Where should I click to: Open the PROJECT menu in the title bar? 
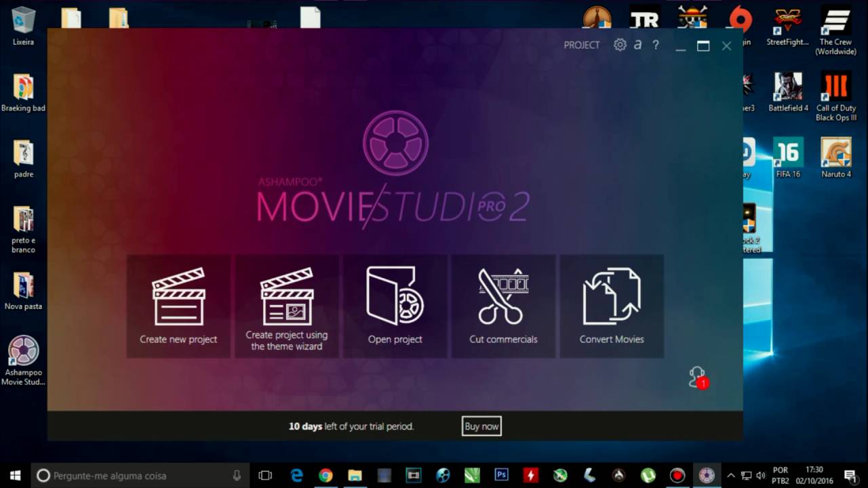582,45
